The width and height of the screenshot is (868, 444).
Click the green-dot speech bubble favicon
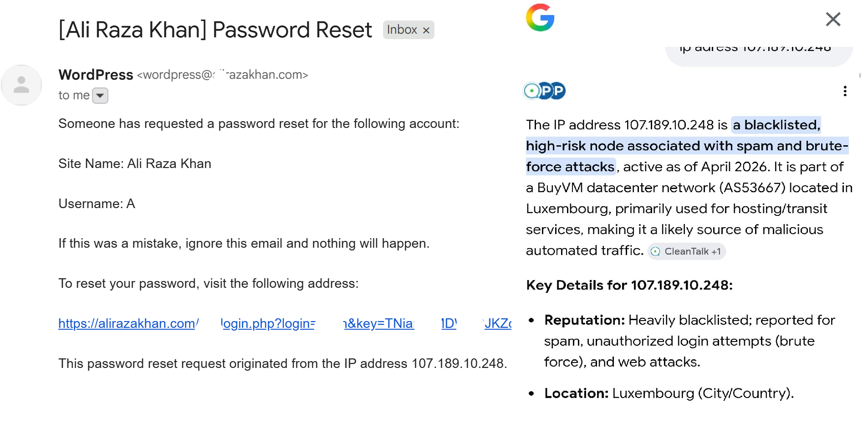pos(531,91)
